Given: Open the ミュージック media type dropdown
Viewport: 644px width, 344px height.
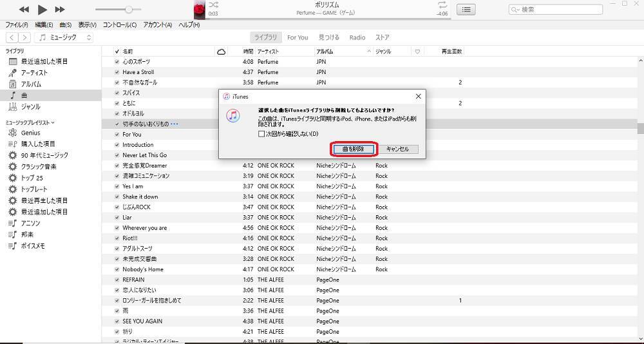Looking at the screenshot, I should (x=64, y=38).
